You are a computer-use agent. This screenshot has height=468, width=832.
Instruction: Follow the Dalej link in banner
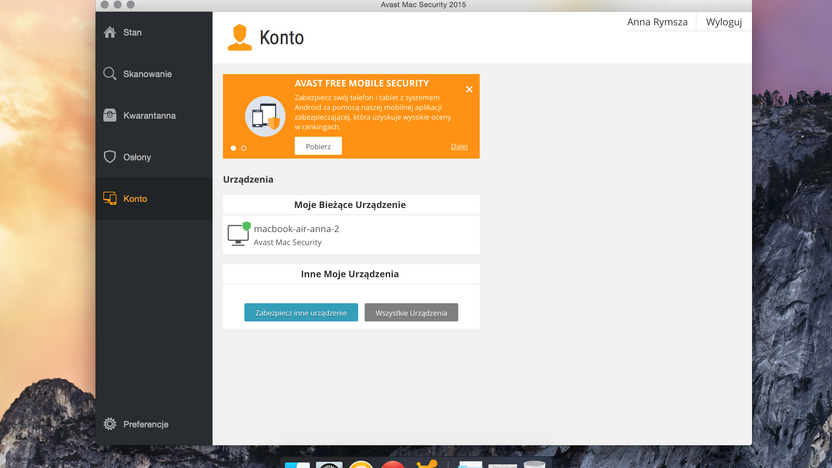pos(460,146)
